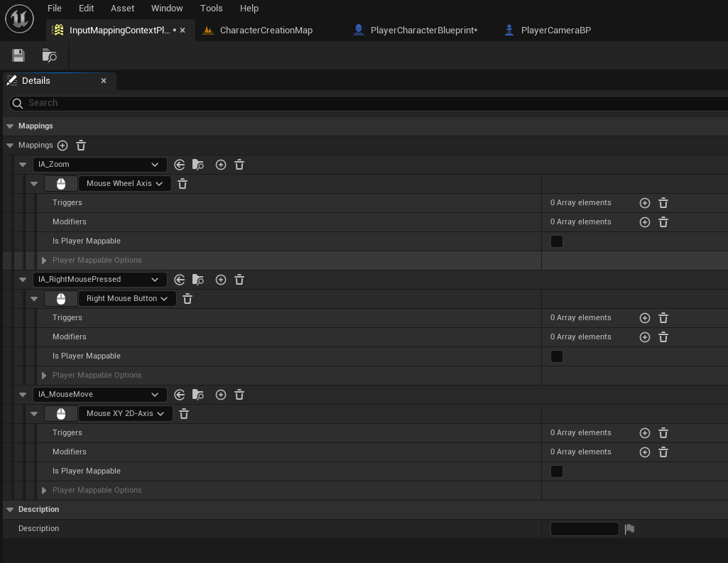Tick Is Player Mappable for Mouse XY 2D-Axis
The width and height of the screenshot is (728, 563).
(557, 471)
